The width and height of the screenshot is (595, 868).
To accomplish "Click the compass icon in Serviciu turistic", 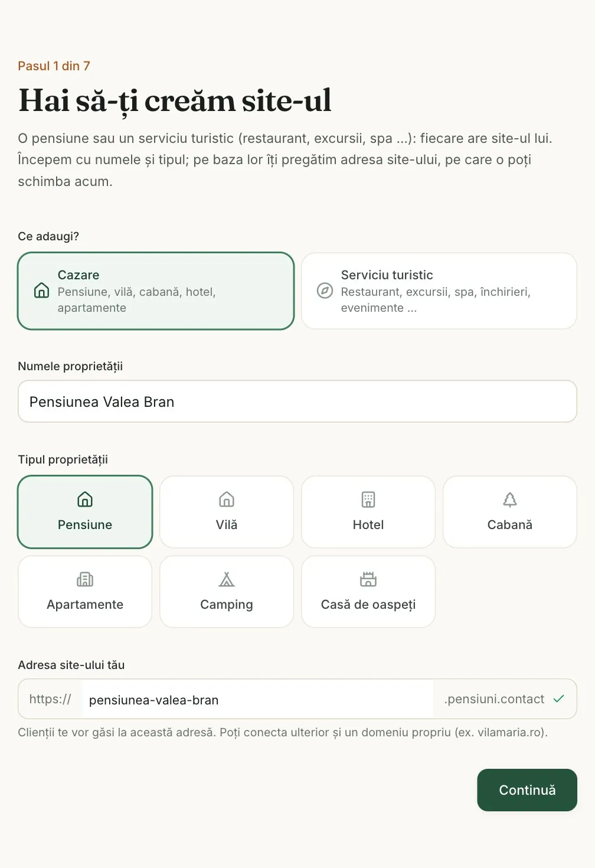I will [x=325, y=291].
